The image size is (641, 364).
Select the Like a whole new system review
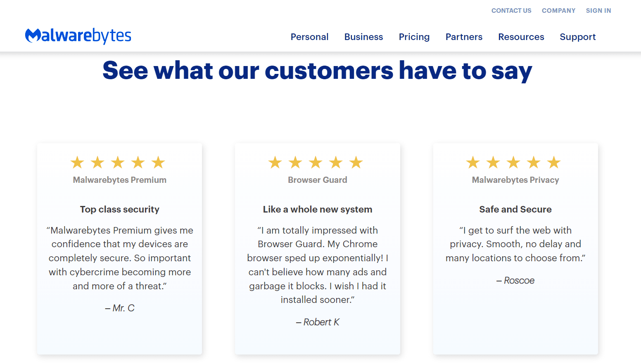point(318,249)
